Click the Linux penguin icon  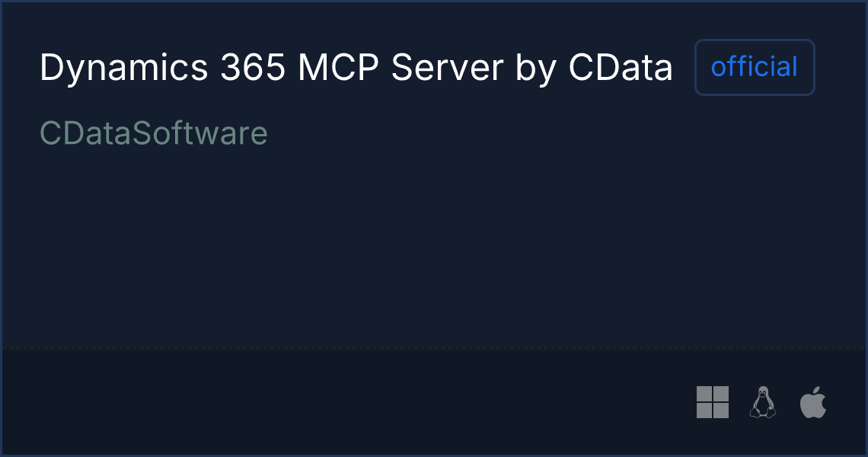tap(763, 402)
